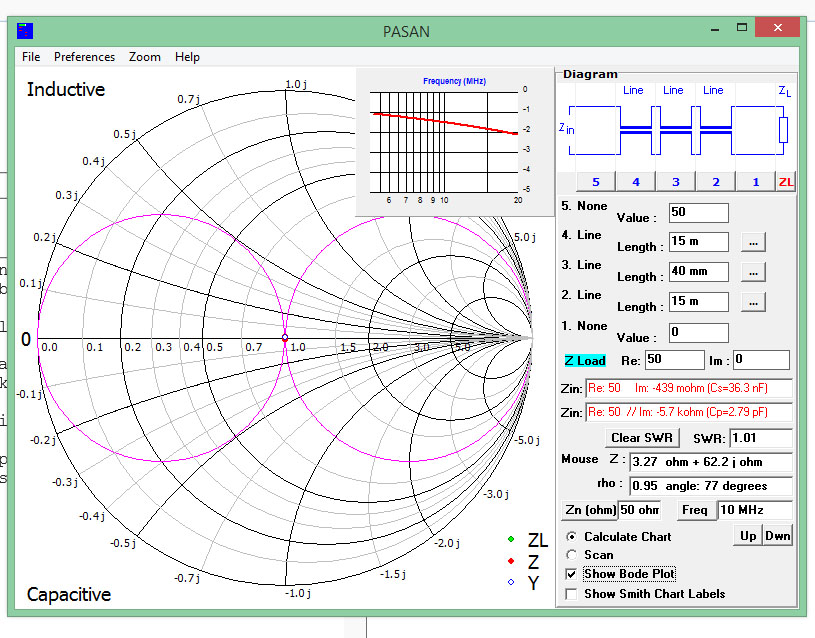Close the PASAN window
Image resolution: width=815 pixels, height=638 pixels.
tap(777, 28)
